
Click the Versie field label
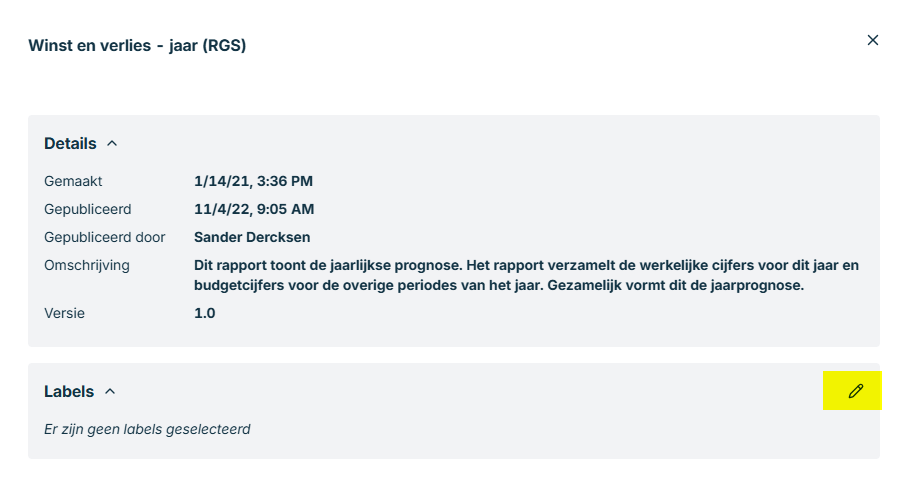(x=64, y=313)
